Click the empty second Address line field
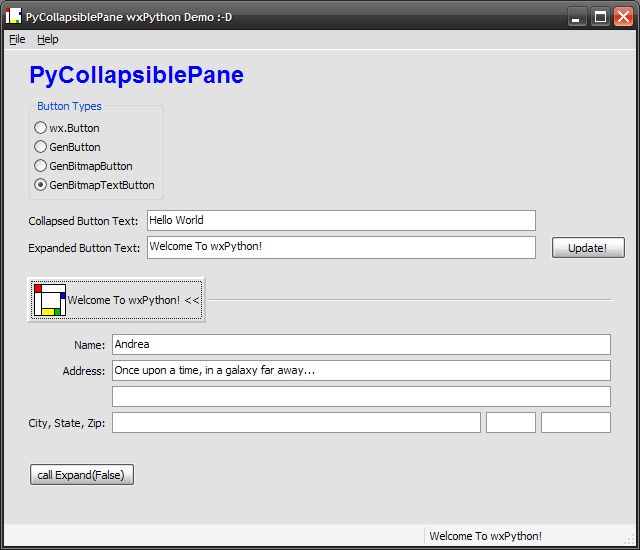640x550 pixels. pos(360,396)
